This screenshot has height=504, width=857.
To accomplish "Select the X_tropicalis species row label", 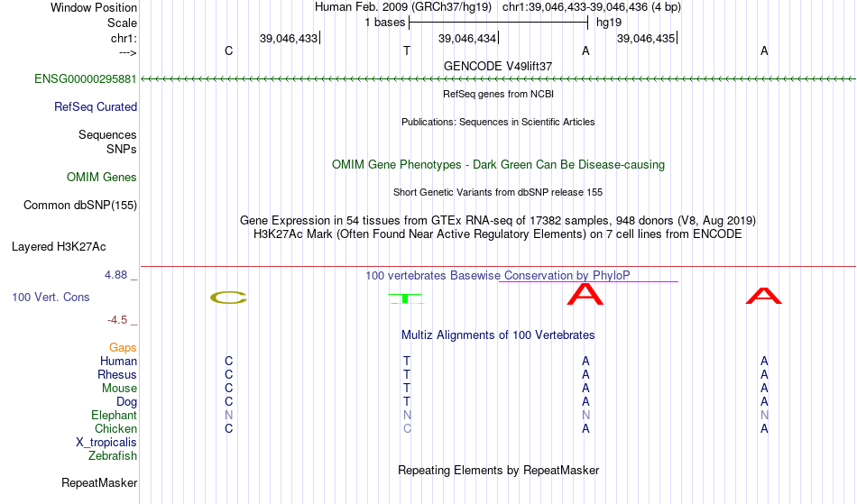I will click(106, 443).
